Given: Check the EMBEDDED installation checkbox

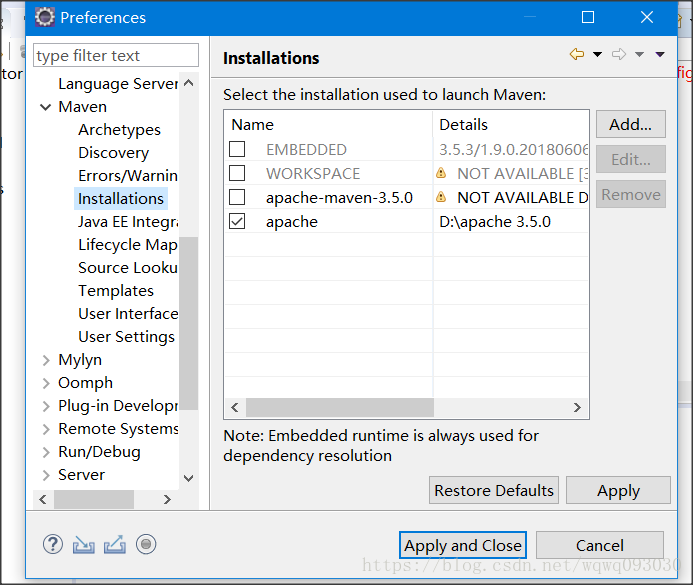Looking at the screenshot, I should pyautogui.click(x=237, y=149).
